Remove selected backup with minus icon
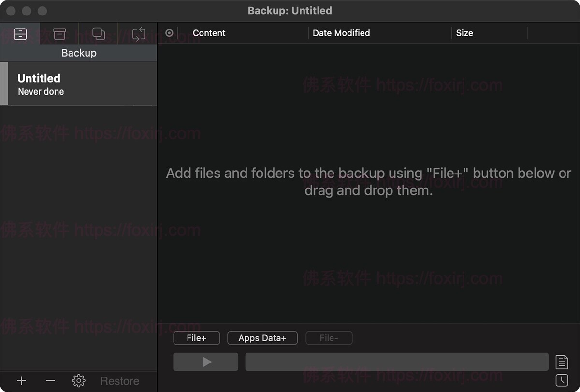The image size is (580, 392). pyautogui.click(x=50, y=381)
